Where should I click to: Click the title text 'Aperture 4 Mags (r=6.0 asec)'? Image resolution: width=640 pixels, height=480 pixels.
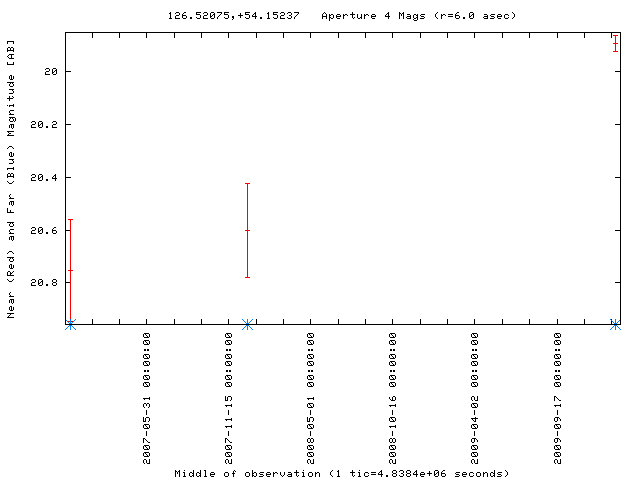418,16
